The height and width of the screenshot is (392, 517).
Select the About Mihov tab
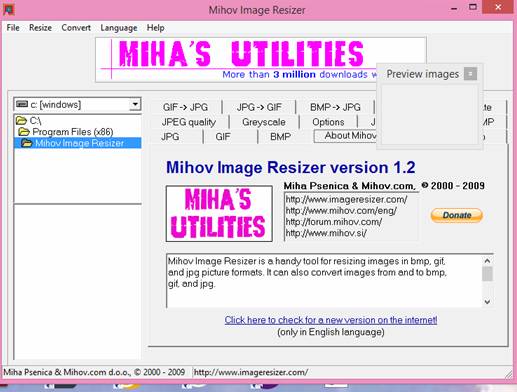coord(346,136)
